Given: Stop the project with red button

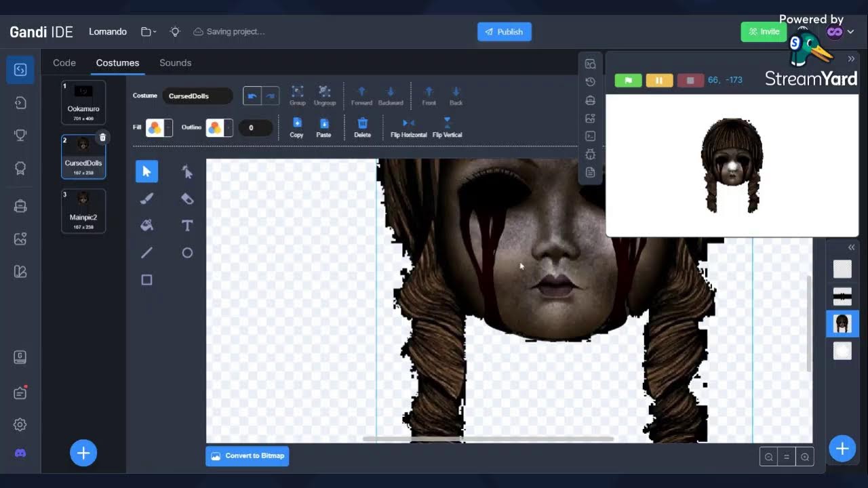Looking at the screenshot, I should point(690,80).
